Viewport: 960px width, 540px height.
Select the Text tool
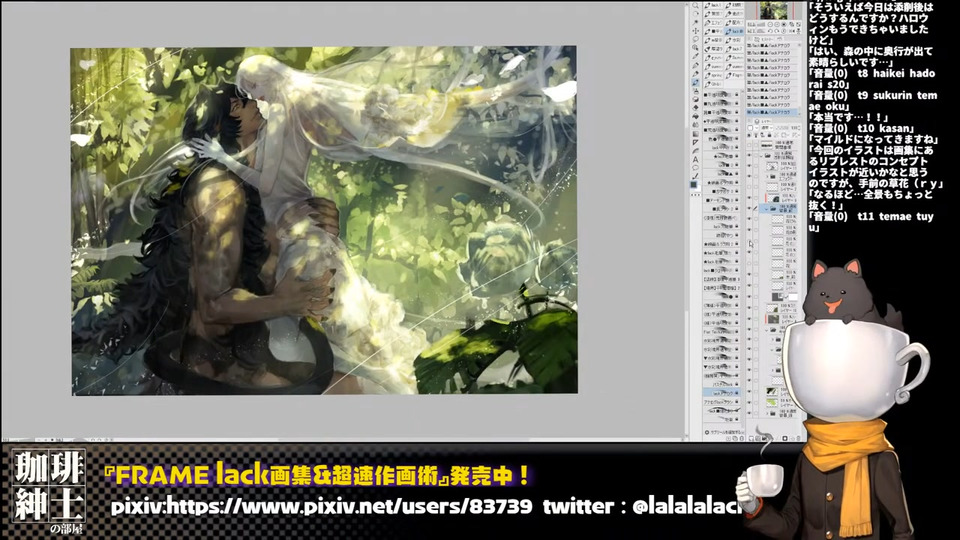click(696, 159)
